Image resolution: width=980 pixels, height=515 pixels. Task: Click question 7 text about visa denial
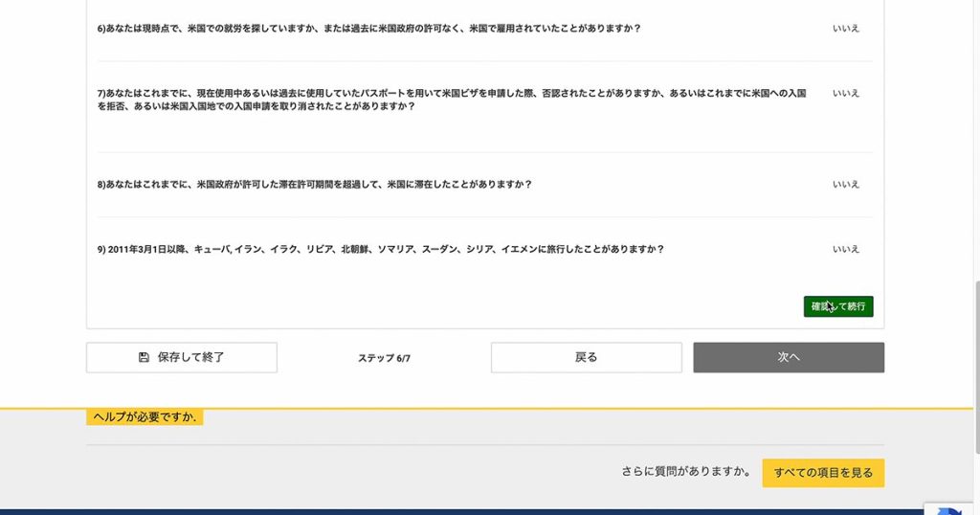coord(451,100)
